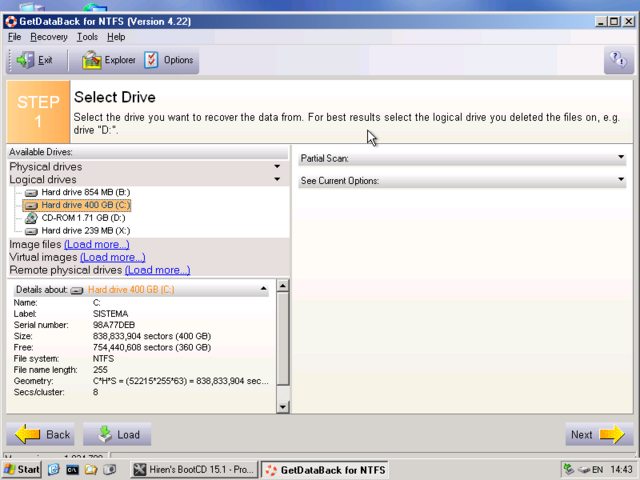Click details scrollbar up arrow
Image resolution: width=640 pixels, height=480 pixels.
[283, 285]
